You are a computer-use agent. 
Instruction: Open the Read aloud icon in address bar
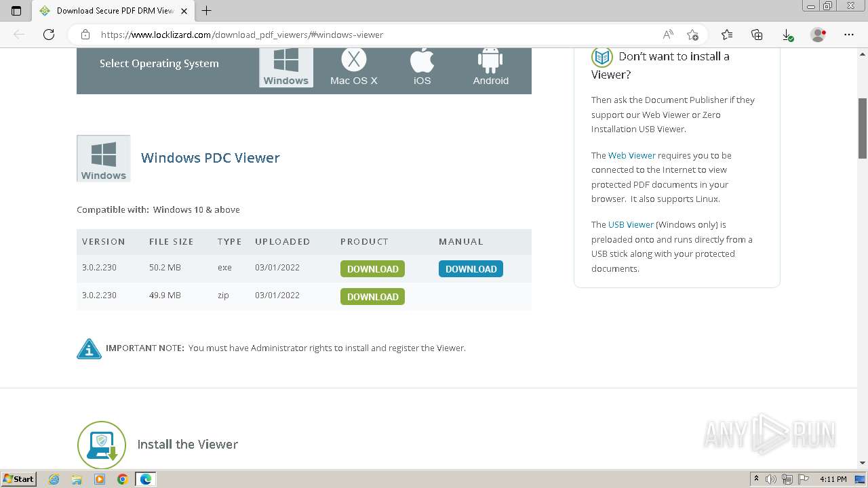[x=668, y=35]
